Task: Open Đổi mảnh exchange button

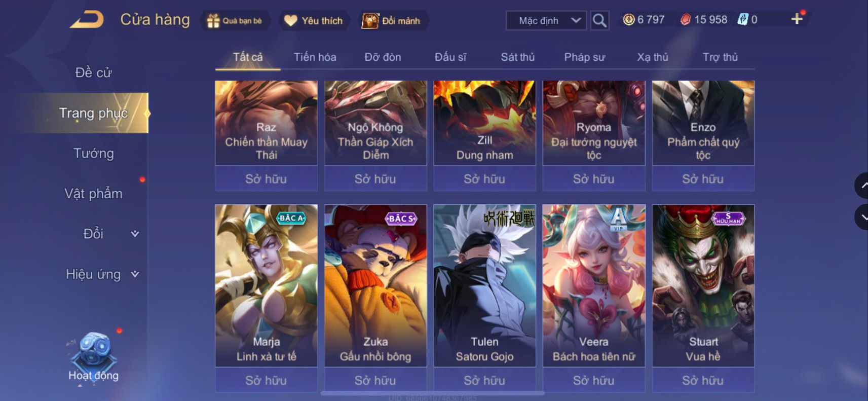Action: 392,21
